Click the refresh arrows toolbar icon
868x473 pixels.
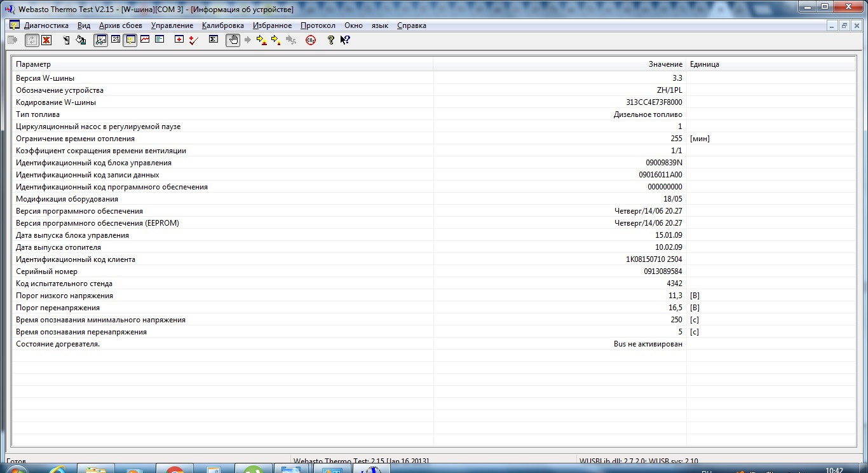(x=32, y=40)
